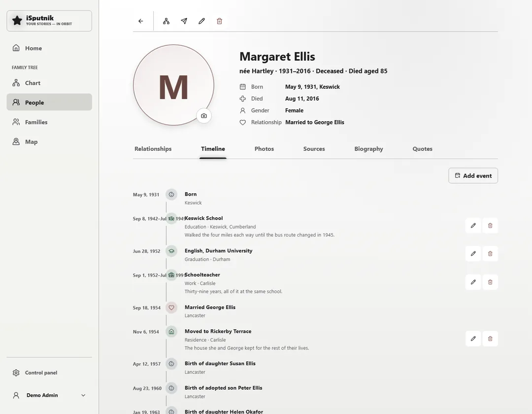
Task: Click the iSputnik star logo
Action: (x=17, y=21)
